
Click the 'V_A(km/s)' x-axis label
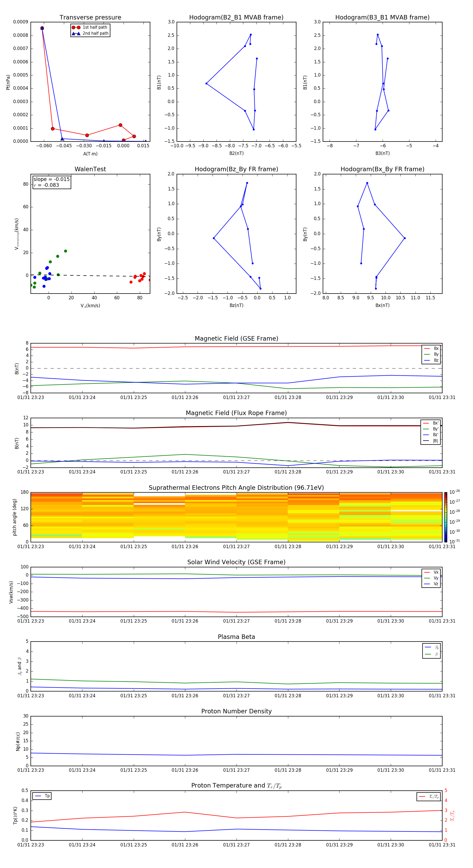click(90, 306)
